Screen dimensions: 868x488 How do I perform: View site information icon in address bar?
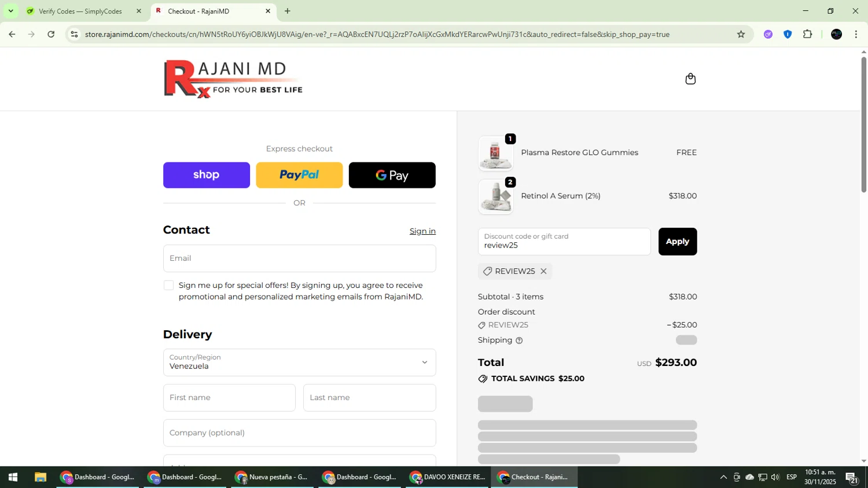(74, 34)
